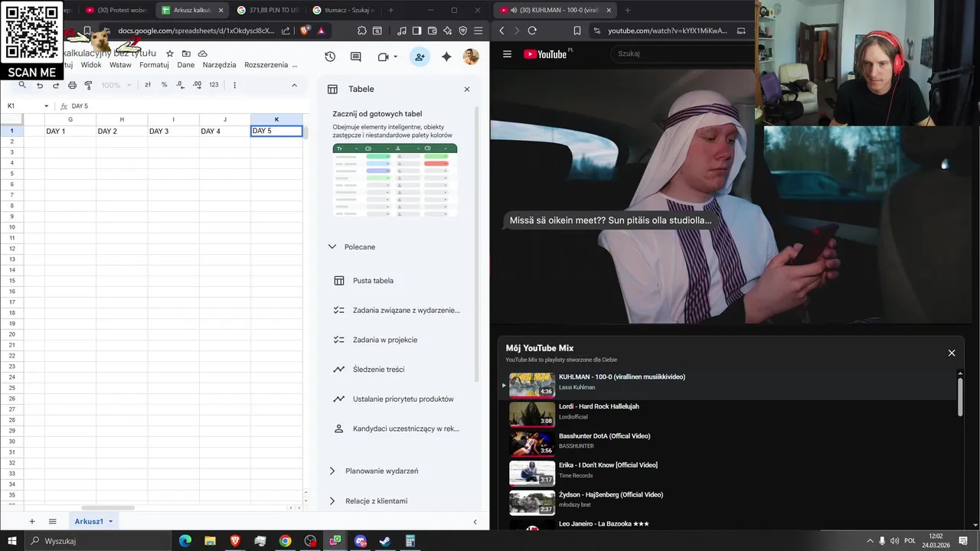980x551 pixels.
Task: Open the zoom 100% dropdown
Action: pyautogui.click(x=116, y=85)
